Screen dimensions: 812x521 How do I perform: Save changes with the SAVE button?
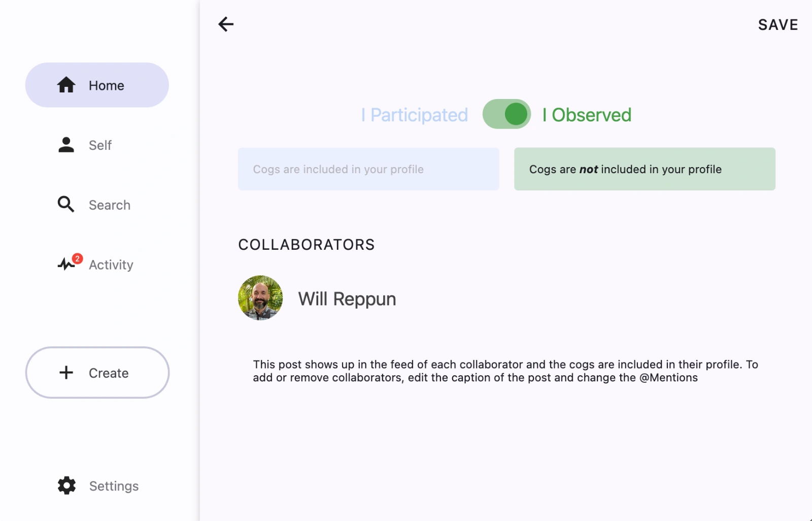point(778,24)
